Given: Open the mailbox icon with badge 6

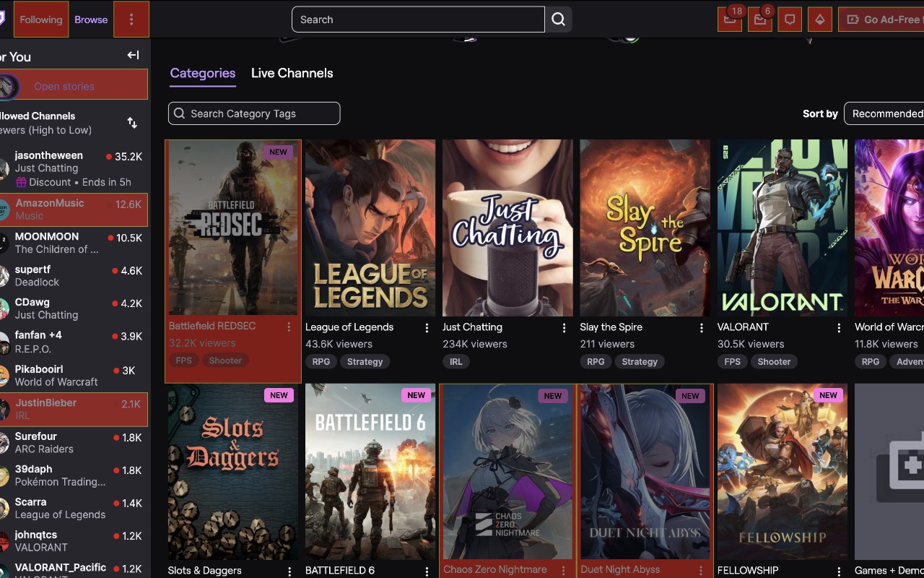Looking at the screenshot, I should (x=760, y=20).
